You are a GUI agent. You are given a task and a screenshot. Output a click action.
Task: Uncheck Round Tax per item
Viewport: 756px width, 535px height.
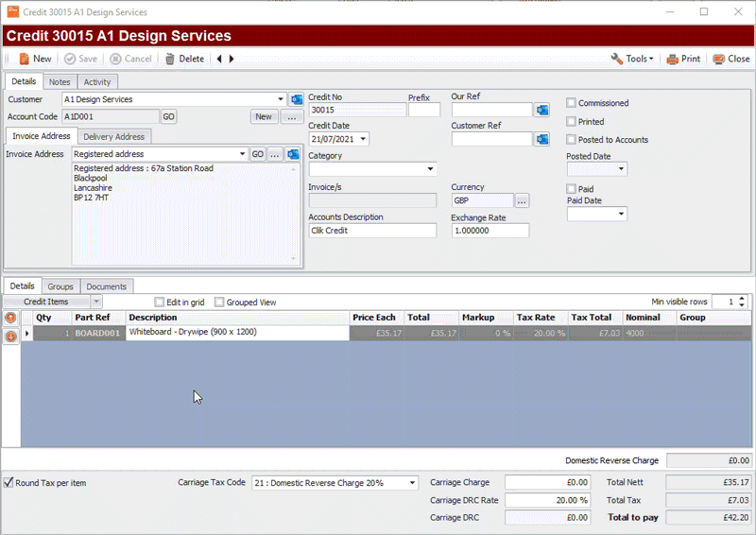click(9, 482)
